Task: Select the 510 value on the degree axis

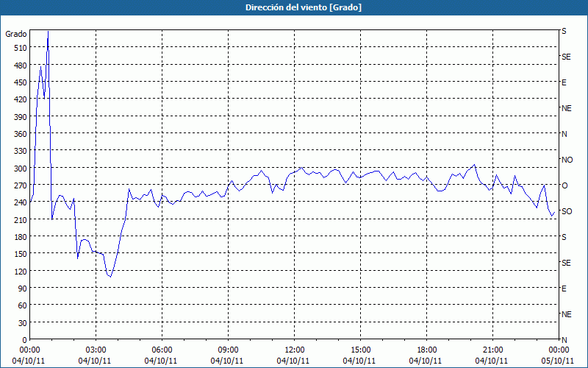Action: point(21,48)
